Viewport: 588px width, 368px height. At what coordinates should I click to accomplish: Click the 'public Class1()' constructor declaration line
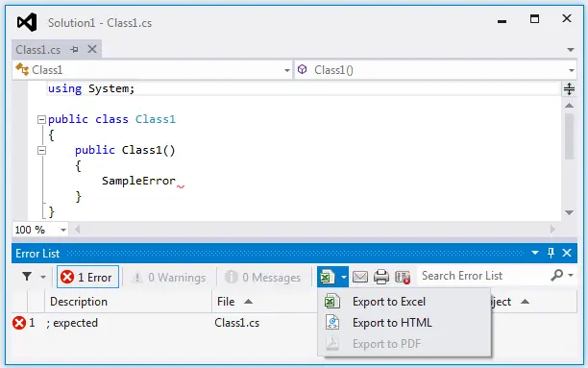point(125,150)
